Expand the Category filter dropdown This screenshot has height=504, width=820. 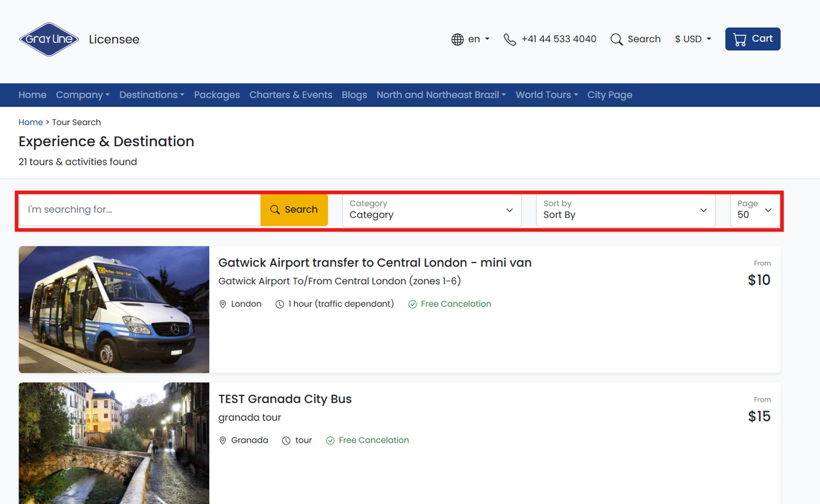[432, 210]
